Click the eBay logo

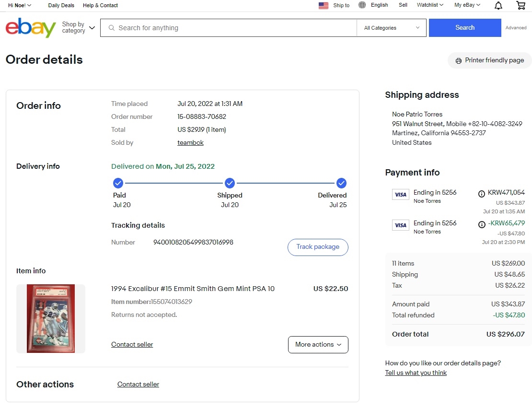tap(31, 28)
